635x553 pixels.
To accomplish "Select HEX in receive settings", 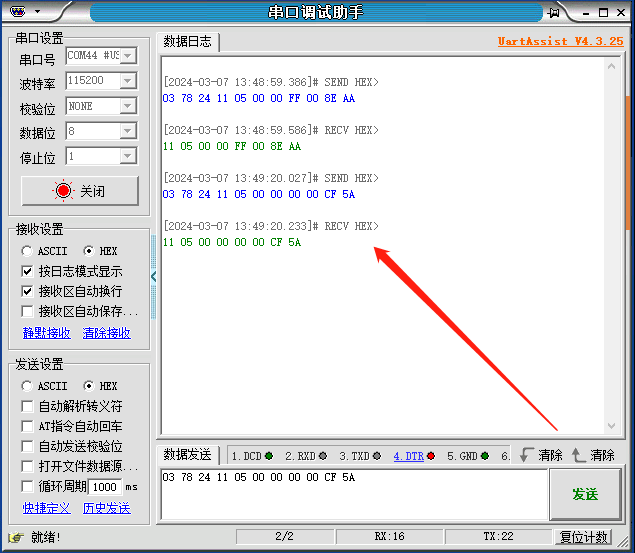I will tap(88, 251).
